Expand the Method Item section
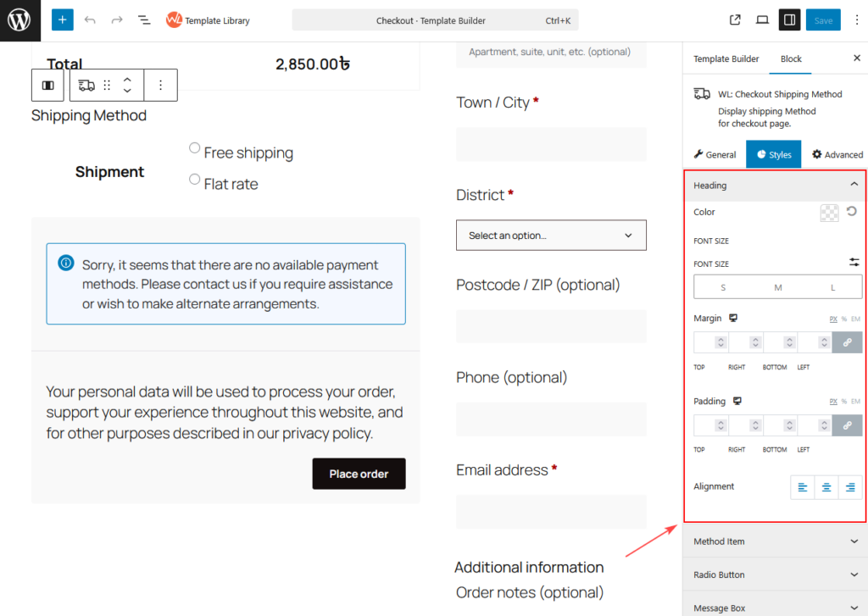 point(775,541)
